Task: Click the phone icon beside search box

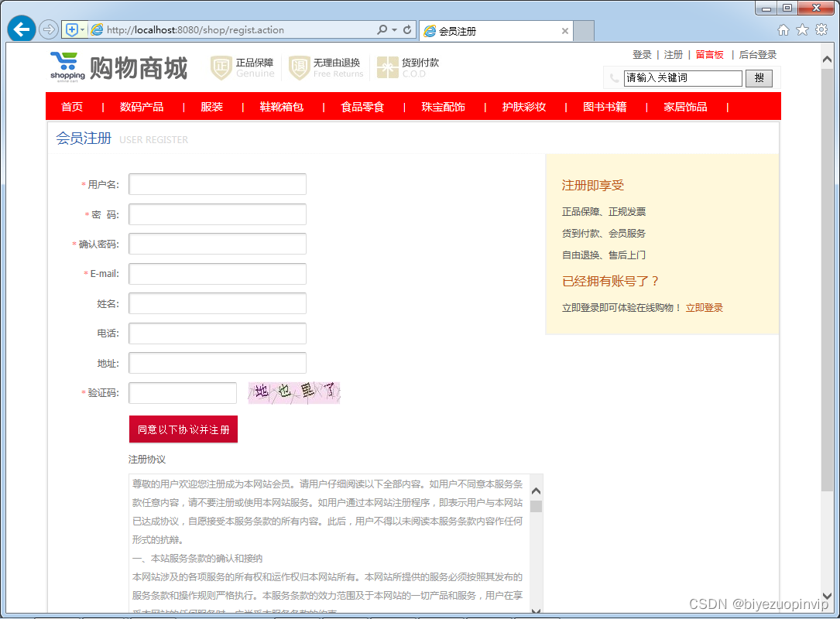Action: click(x=614, y=78)
